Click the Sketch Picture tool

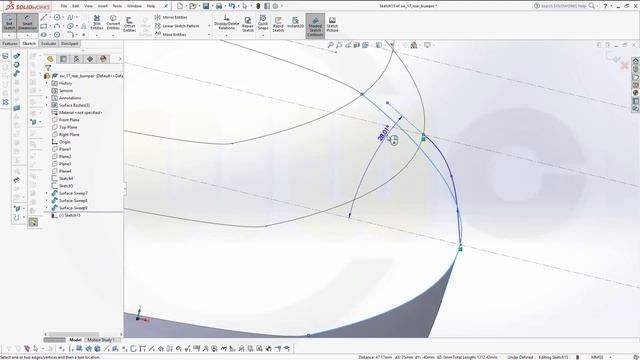coord(332,24)
